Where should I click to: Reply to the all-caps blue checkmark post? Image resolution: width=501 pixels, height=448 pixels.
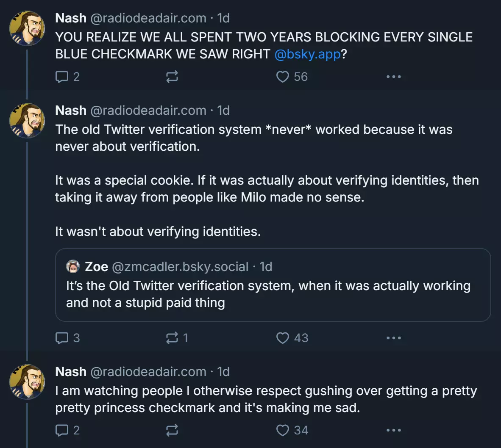pos(67,77)
